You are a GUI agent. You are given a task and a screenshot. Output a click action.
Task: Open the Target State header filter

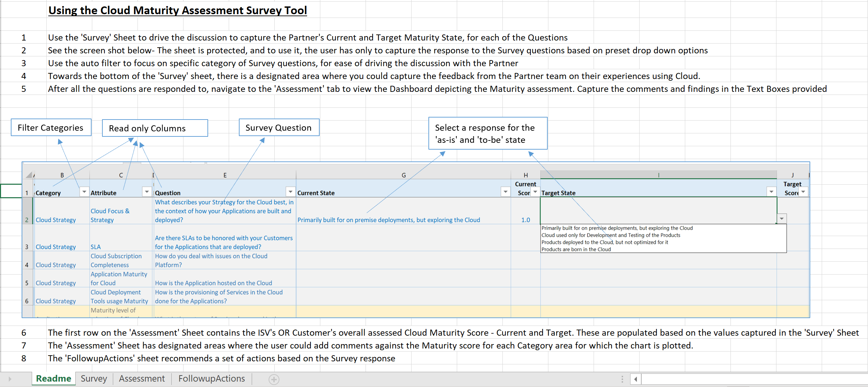tap(771, 192)
